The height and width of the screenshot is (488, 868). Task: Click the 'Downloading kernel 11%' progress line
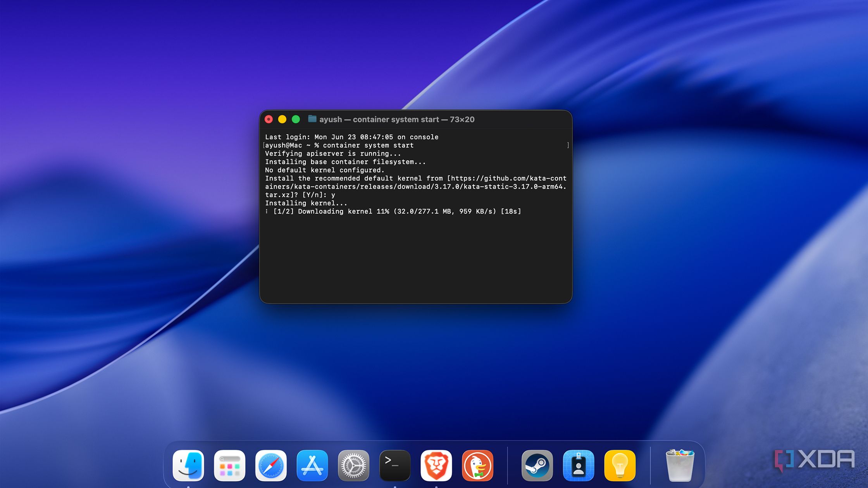coord(393,211)
